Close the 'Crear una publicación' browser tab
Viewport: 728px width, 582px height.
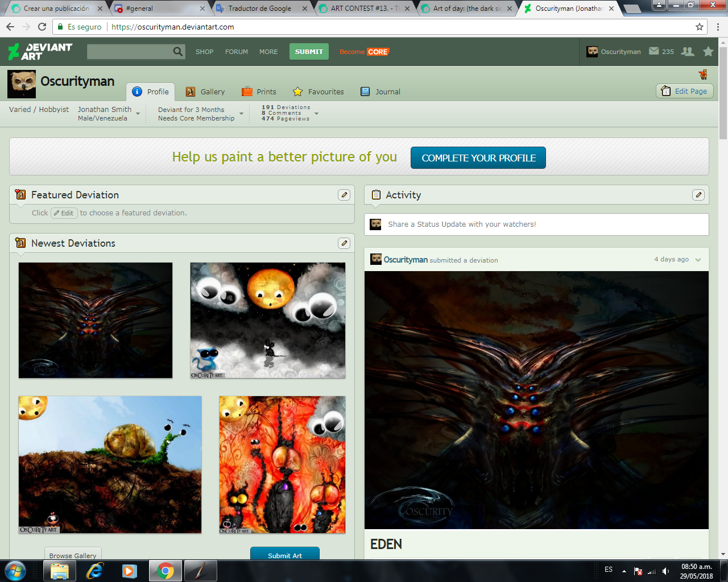tap(100, 9)
